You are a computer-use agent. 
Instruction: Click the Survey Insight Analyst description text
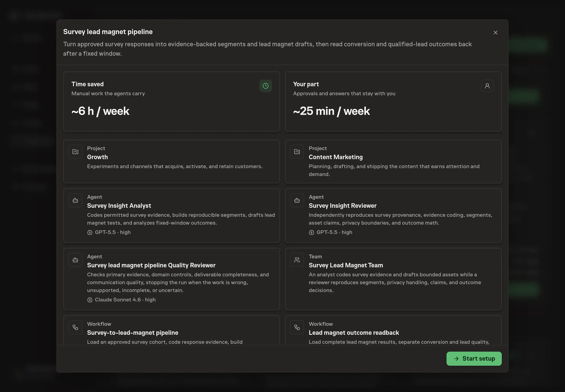pyautogui.click(x=181, y=219)
